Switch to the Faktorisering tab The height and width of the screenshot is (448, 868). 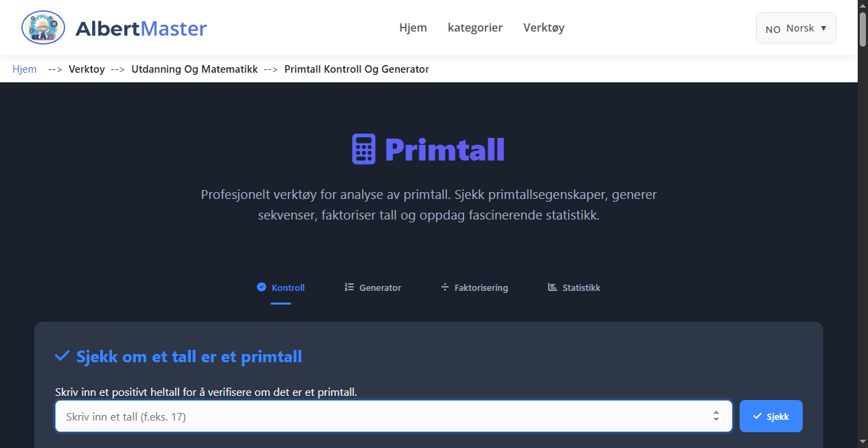pyautogui.click(x=481, y=287)
